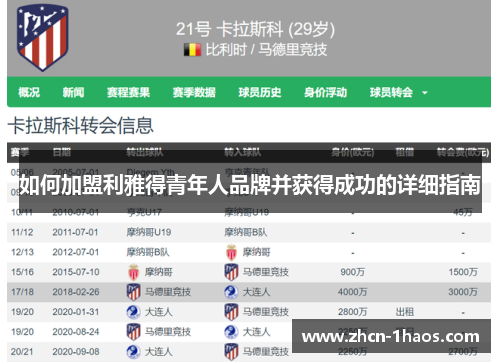The width and height of the screenshot is (500, 362).
Task: Click 大连人 in the 2020-01-31 row
Action: coord(158,312)
